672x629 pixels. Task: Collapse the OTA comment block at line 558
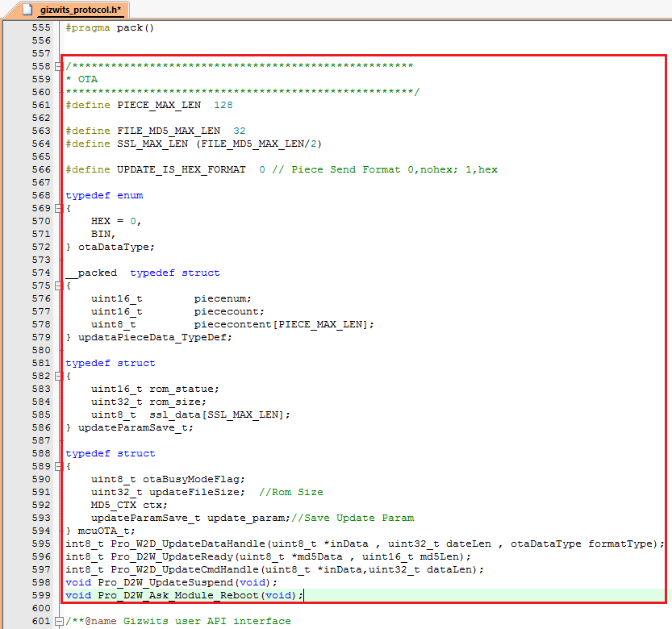[x=58, y=66]
